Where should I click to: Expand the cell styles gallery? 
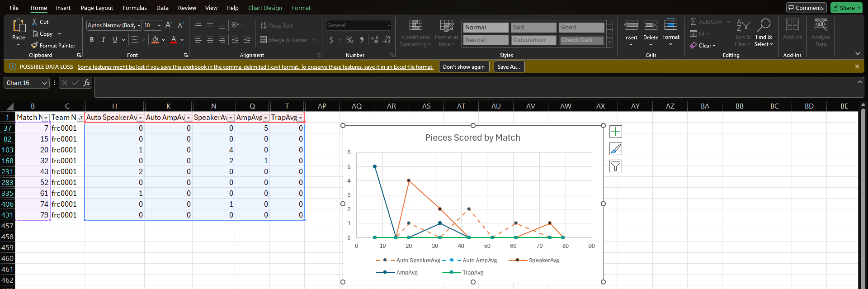point(610,43)
